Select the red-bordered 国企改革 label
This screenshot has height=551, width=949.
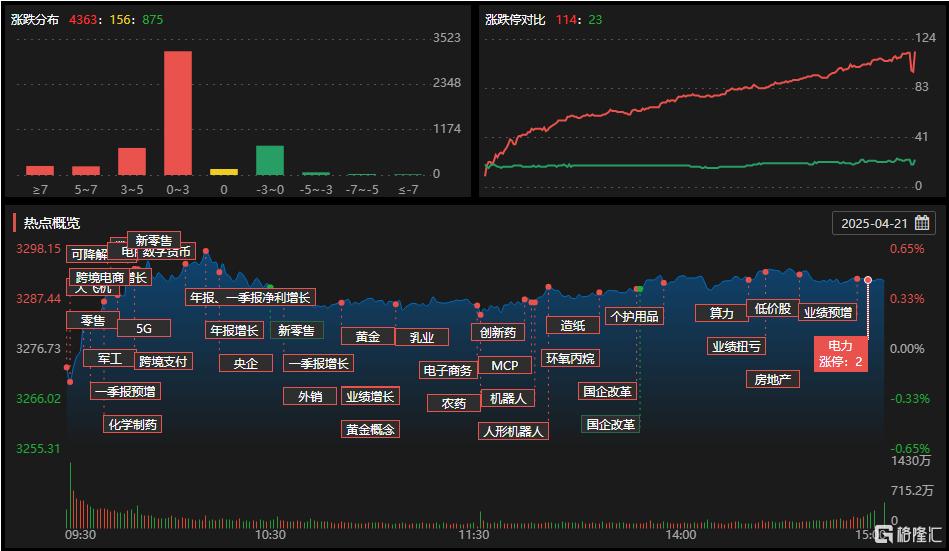click(608, 391)
